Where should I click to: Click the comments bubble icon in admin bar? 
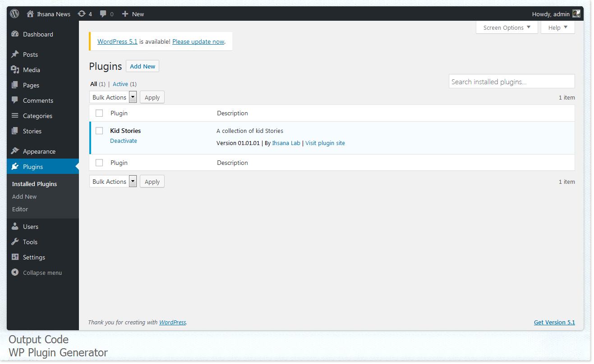[x=103, y=14]
